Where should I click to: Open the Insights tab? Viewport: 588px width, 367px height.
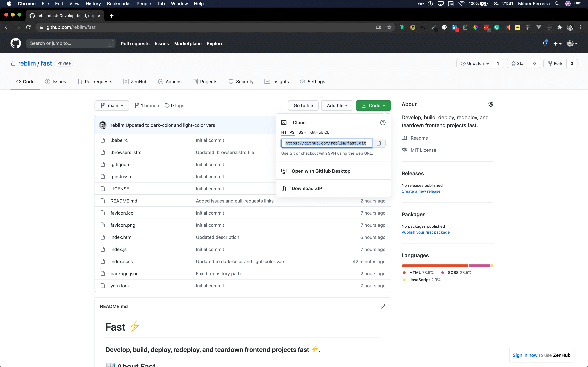pyautogui.click(x=277, y=82)
